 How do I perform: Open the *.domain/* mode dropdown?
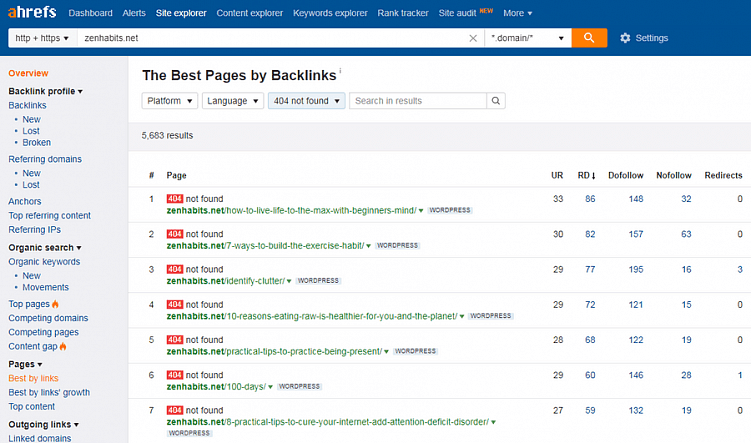pos(527,38)
